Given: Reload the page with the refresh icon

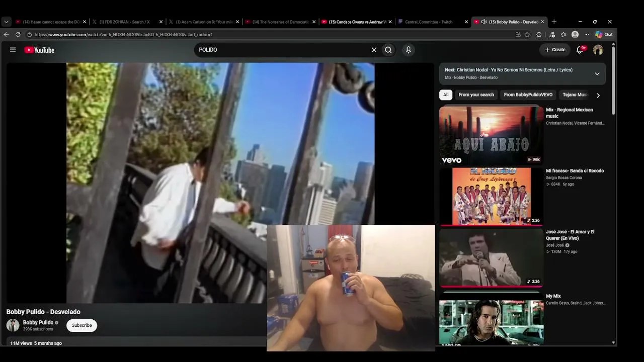Looking at the screenshot, I should 18,35.
